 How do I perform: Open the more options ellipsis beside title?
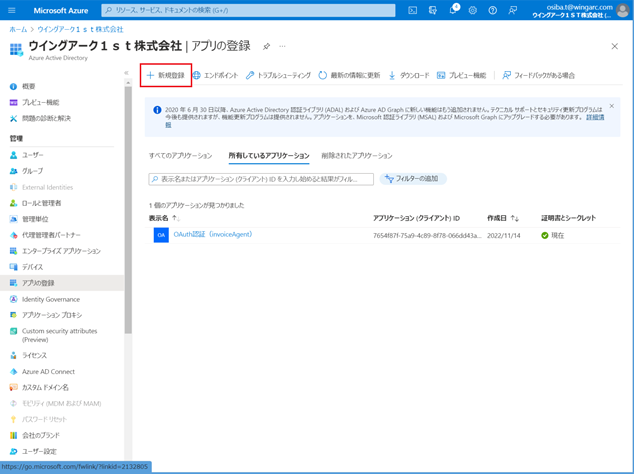[282, 47]
